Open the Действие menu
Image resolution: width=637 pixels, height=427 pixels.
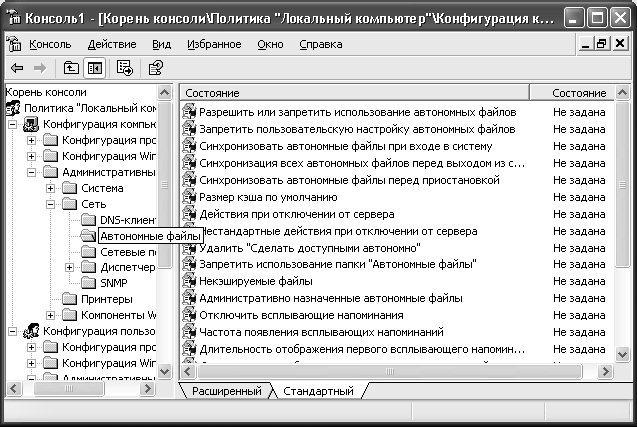click(x=112, y=44)
